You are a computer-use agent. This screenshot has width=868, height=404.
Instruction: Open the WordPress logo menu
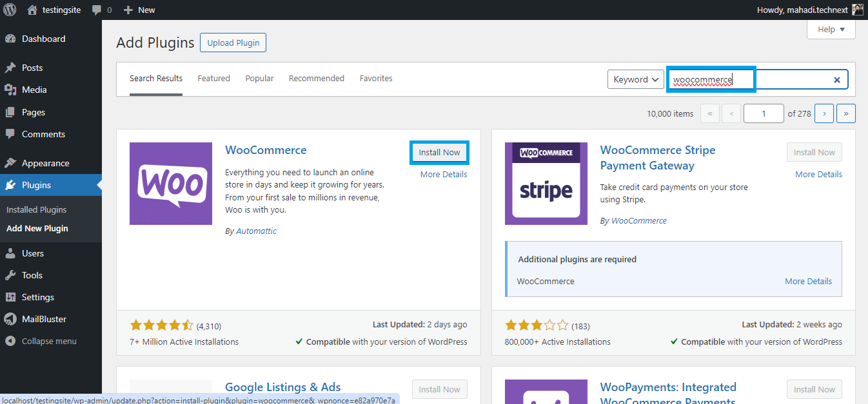point(10,10)
